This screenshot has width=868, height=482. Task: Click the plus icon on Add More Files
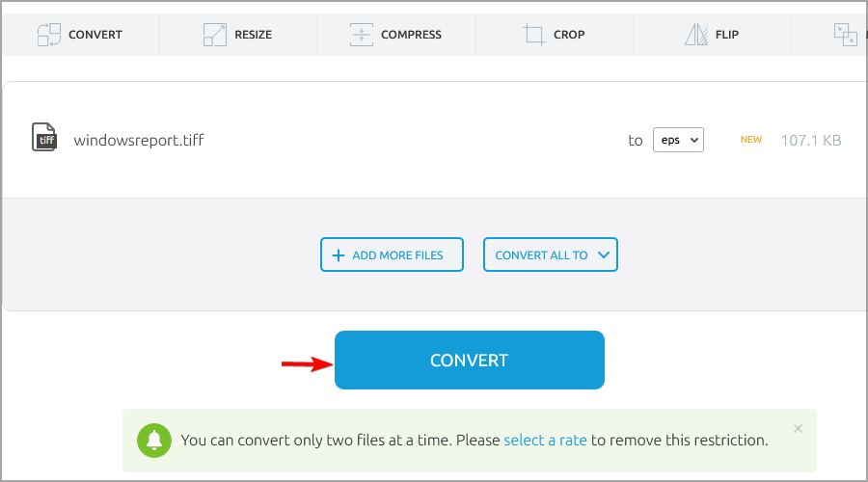(x=338, y=255)
